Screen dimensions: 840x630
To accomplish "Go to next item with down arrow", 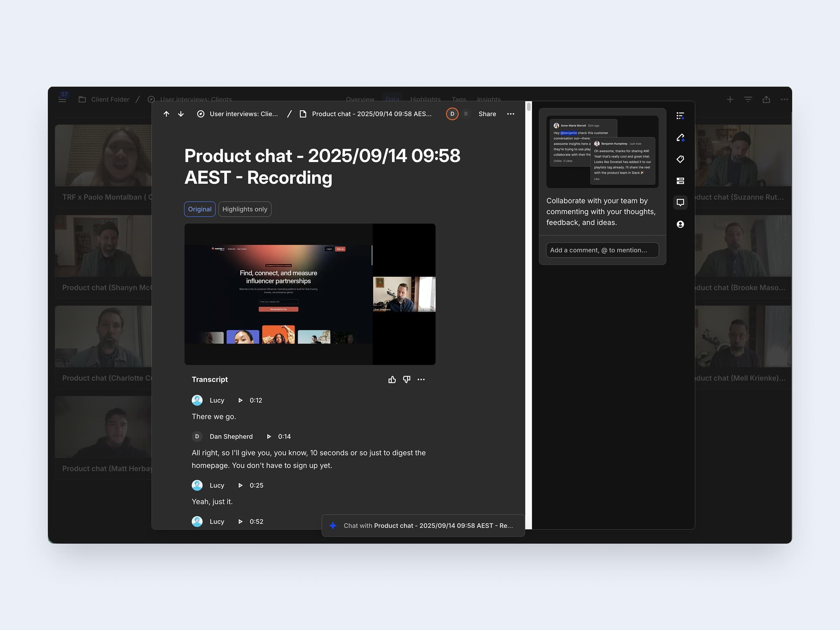I will coord(181,114).
